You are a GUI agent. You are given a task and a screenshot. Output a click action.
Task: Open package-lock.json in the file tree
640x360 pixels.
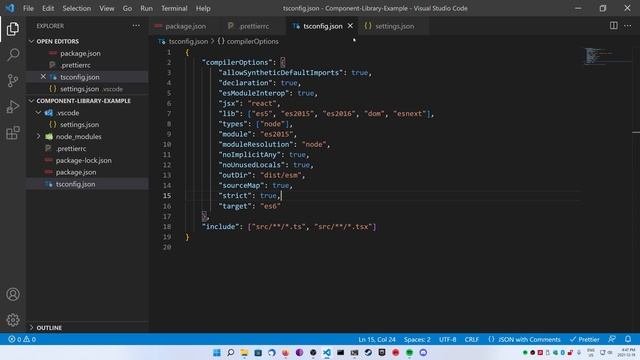pyautogui.click(x=83, y=160)
